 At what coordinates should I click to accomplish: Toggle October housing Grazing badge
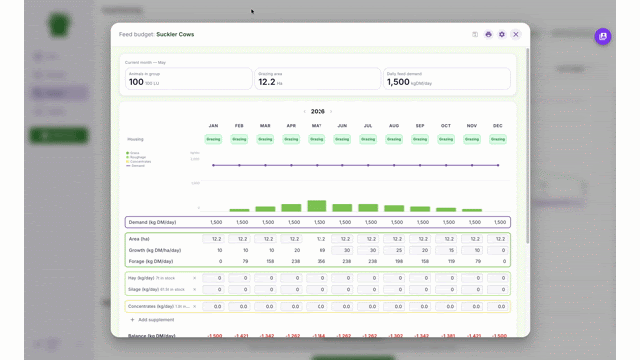[x=446, y=139]
